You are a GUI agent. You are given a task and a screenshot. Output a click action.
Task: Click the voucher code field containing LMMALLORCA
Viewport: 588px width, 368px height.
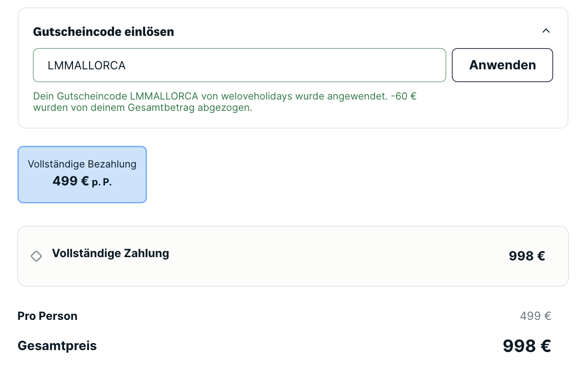tap(239, 65)
